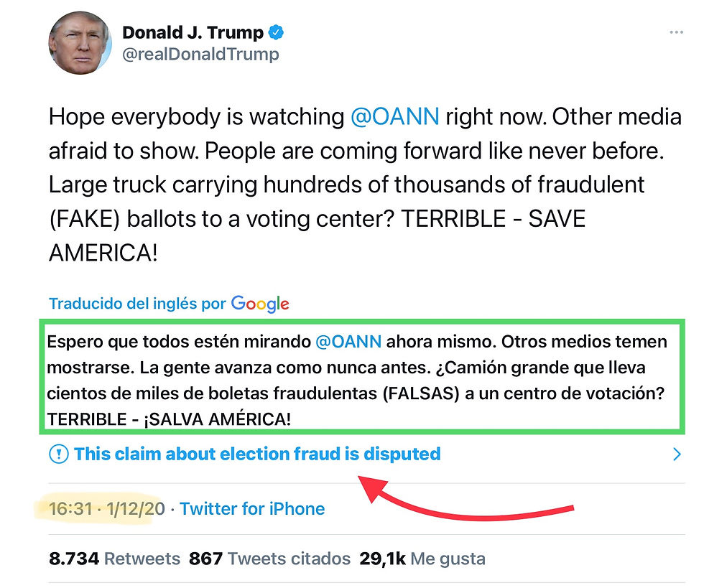Click Donald J. Trump's profile avatar
The image size is (704, 588).
point(79,42)
